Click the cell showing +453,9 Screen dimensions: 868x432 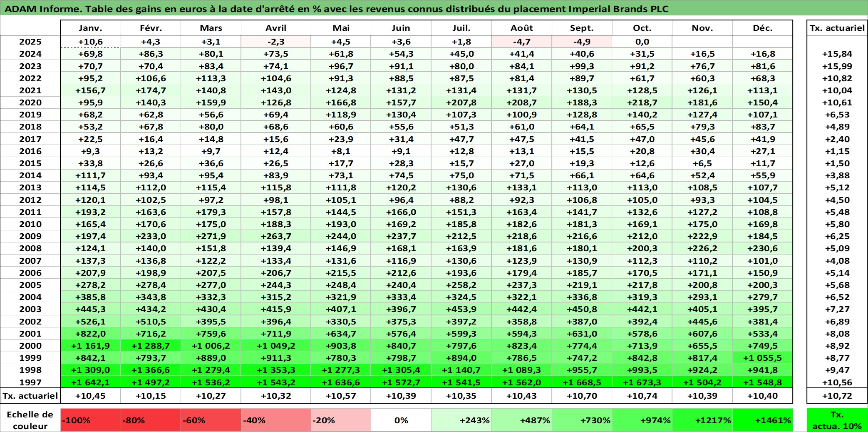coord(461,309)
